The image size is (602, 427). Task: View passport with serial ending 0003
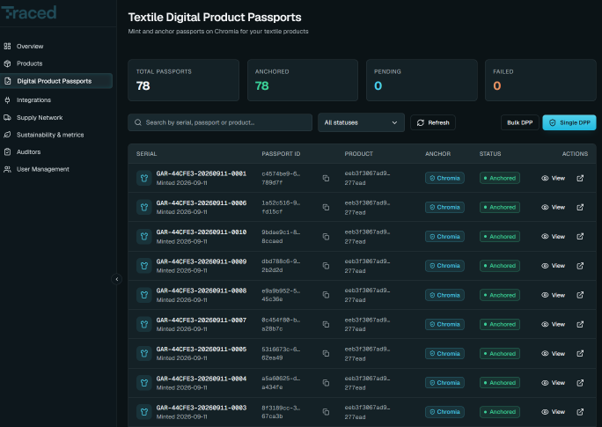[x=553, y=412]
